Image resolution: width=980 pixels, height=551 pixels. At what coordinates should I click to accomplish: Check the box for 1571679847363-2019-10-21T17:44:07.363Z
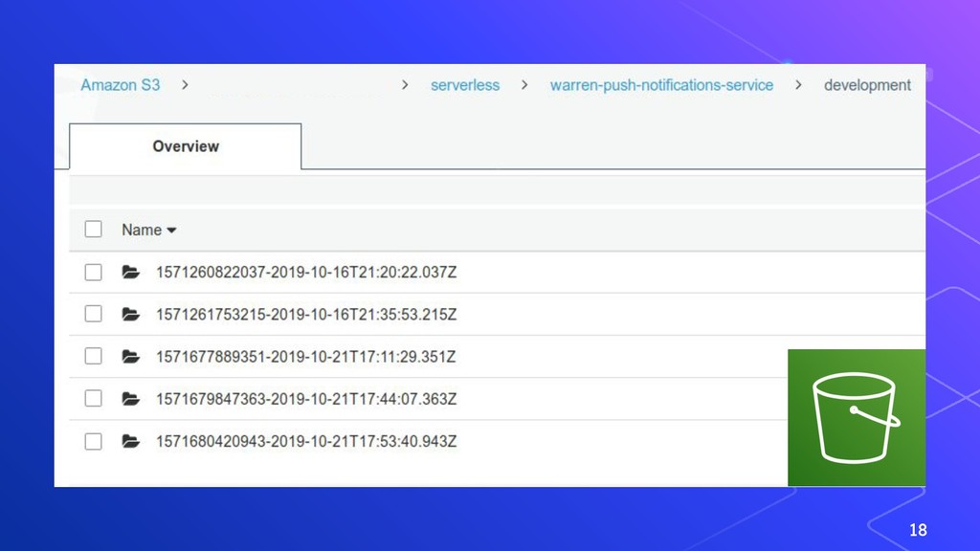pyautogui.click(x=93, y=399)
